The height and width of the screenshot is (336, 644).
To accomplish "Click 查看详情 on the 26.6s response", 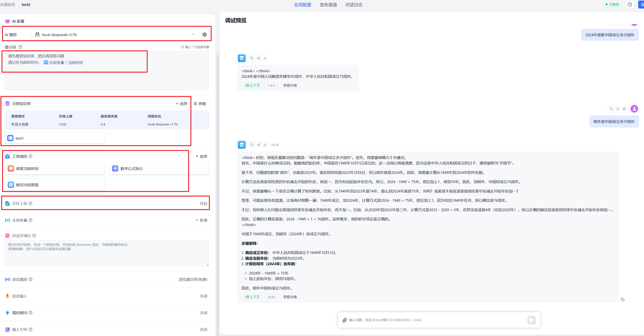I will tap(290, 297).
